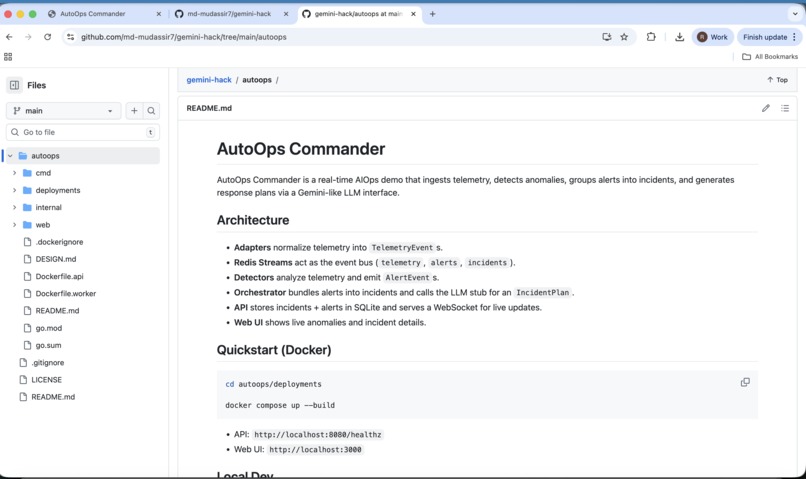Open site information icon in address bar

coord(70,37)
